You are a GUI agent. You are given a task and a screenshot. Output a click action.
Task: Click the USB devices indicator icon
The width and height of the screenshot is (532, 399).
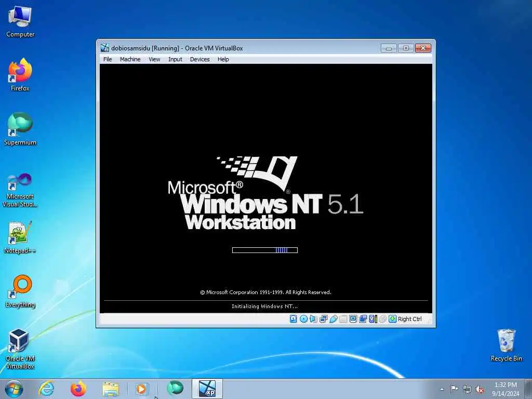point(334,319)
